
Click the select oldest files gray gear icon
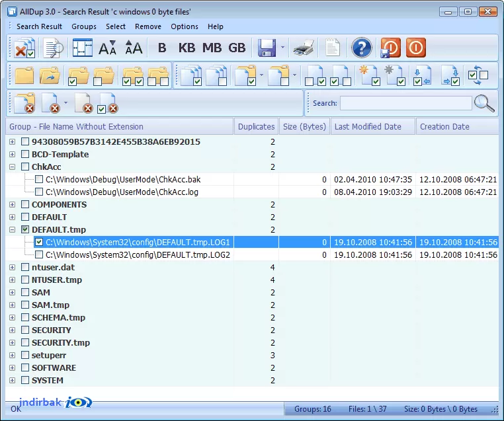pyautogui.click(x=395, y=75)
